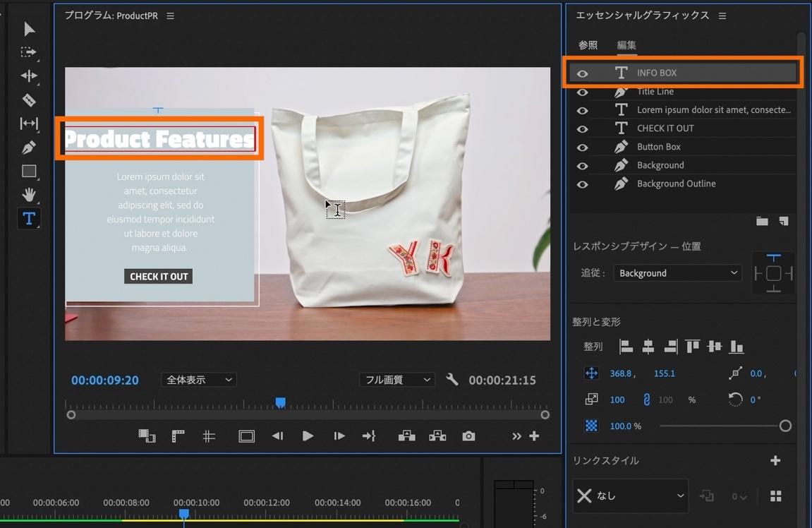The height and width of the screenshot is (528, 812).
Task: Toggle visibility of Background layer
Action: coord(582,166)
